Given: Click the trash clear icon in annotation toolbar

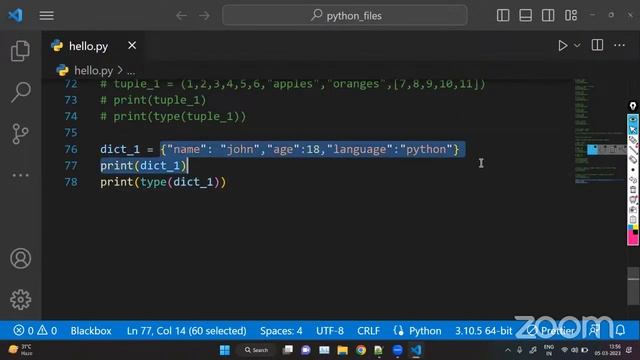Looking at the screenshot, I should (x=633, y=190).
